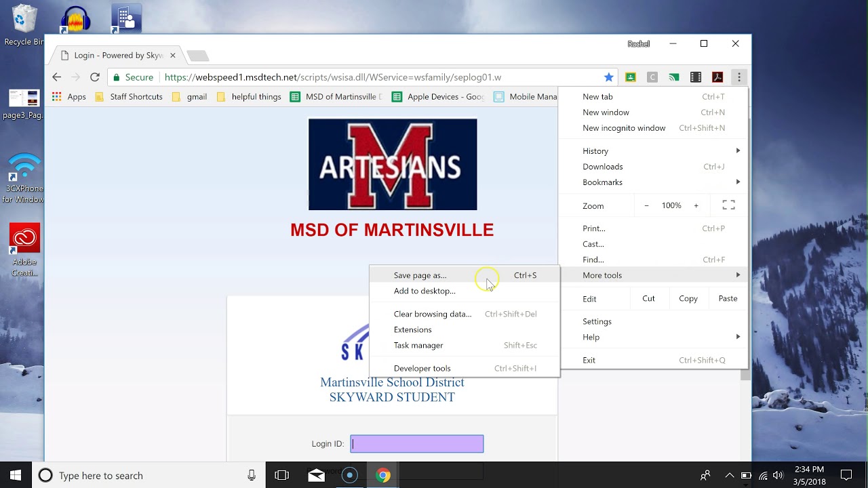
Task: Click Paste in Edit row
Action: pyautogui.click(x=728, y=298)
